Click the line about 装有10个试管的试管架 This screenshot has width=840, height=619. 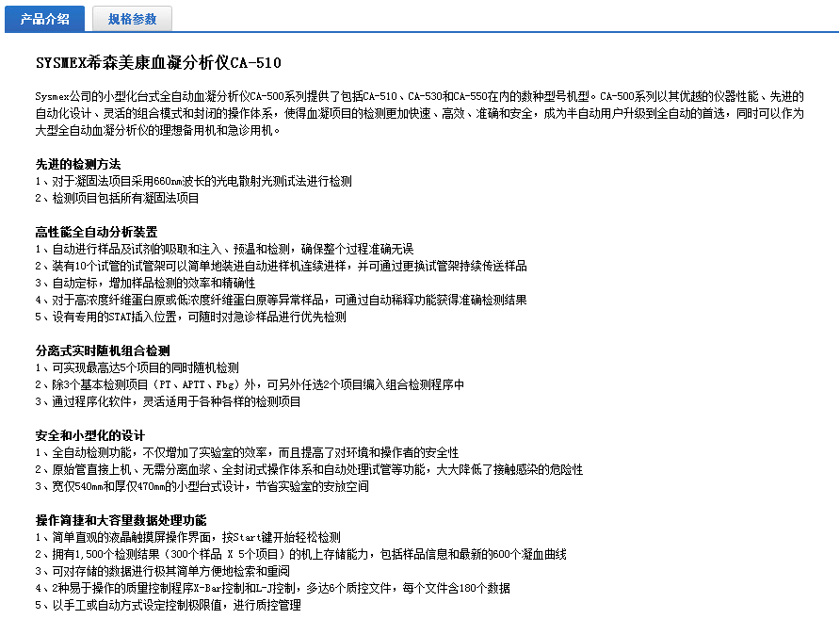[x=281, y=266]
